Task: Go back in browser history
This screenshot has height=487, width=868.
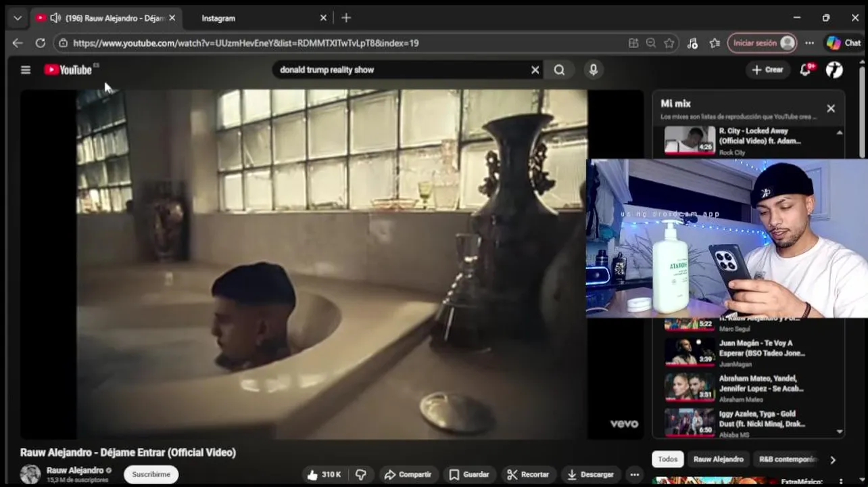Action: (18, 43)
